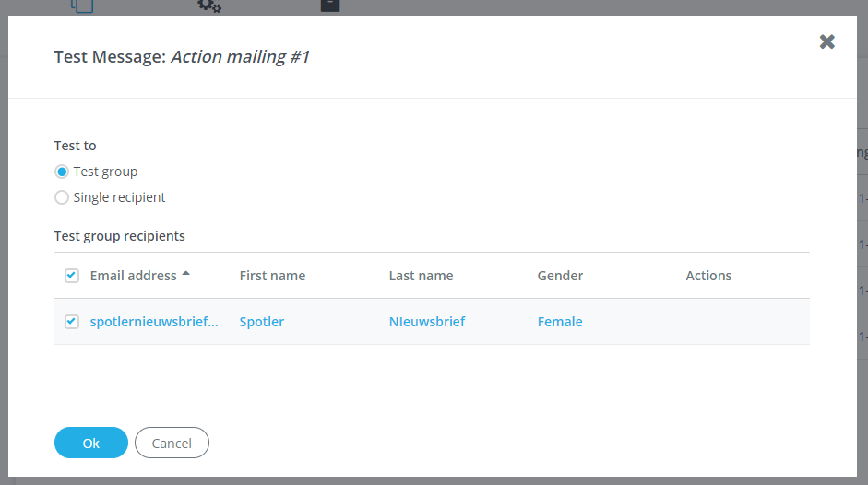Click the sort arrow beside Email address
Screen dimensions: 868x485
(186, 274)
